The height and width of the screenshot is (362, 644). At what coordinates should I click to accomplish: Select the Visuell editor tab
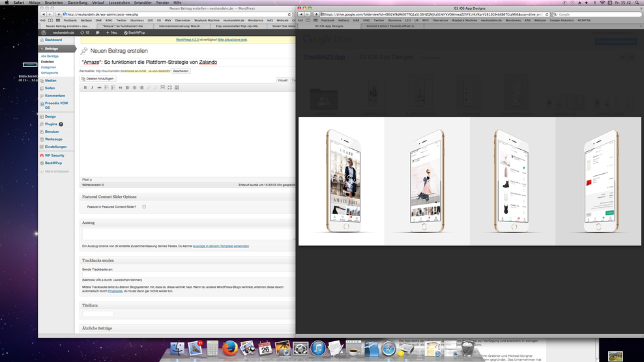coord(282,80)
